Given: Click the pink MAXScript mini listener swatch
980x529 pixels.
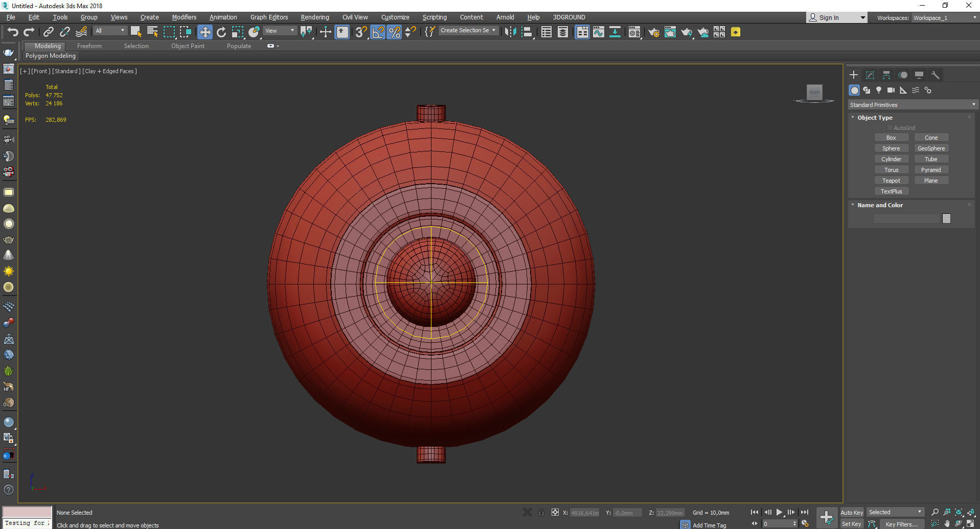Looking at the screenshot, I should [27, 512].
